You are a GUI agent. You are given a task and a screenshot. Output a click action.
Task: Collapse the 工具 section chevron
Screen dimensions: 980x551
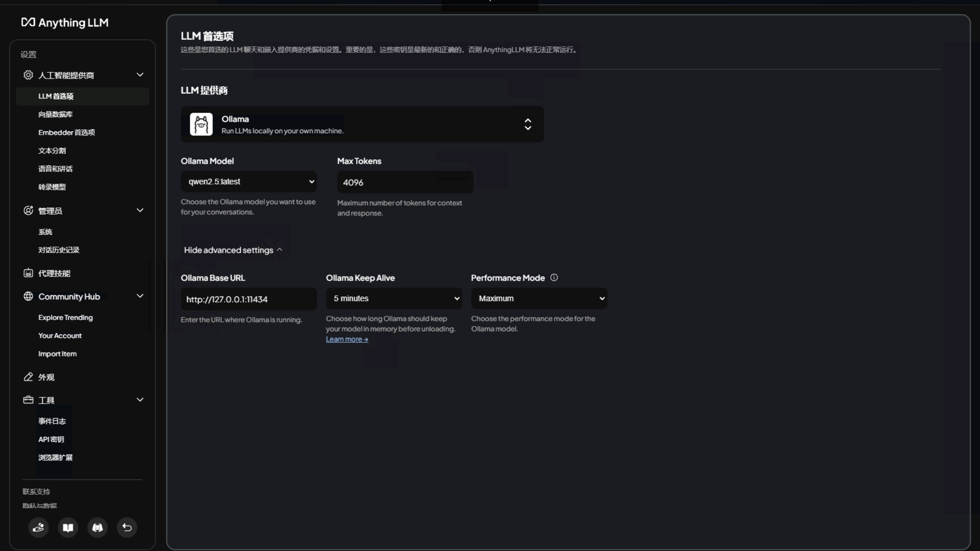coord(140,400)
